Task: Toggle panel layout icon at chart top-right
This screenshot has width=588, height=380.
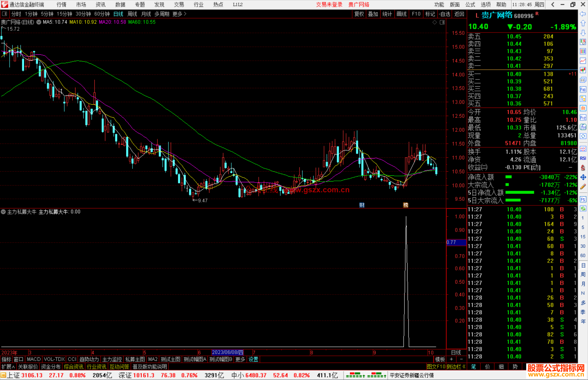Action: click(442, 22)
